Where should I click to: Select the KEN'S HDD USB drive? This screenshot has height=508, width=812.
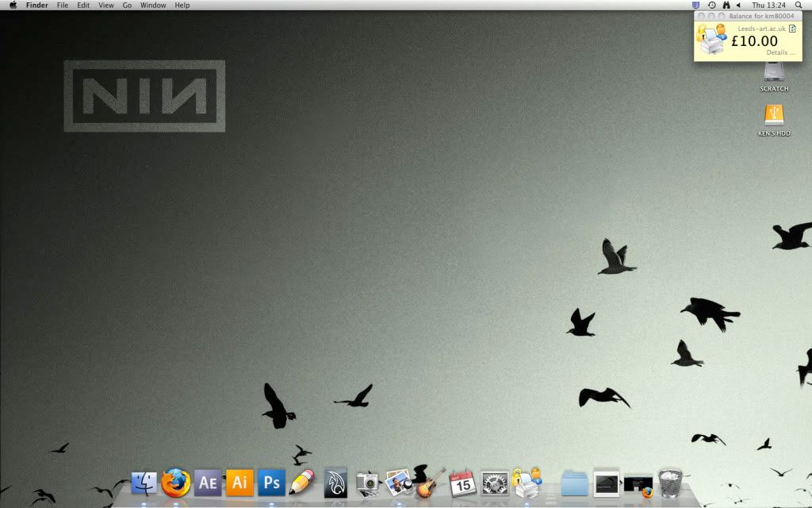tap(774, 121)
